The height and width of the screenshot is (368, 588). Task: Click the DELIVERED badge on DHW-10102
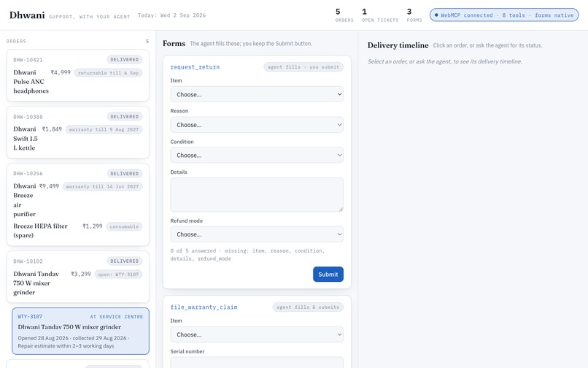tap(125, 261)
